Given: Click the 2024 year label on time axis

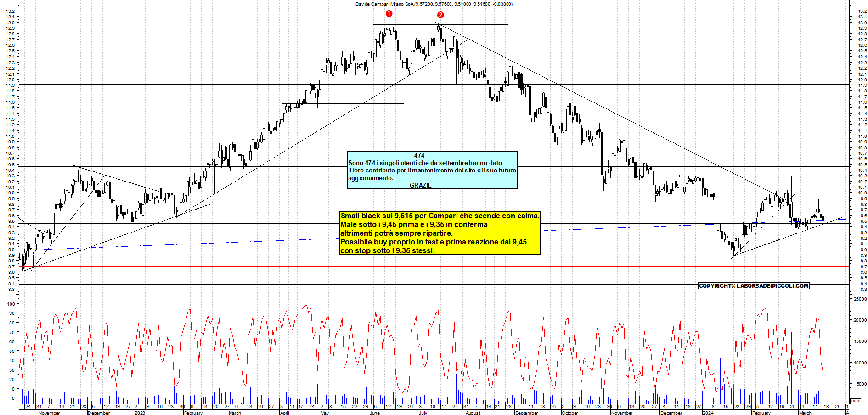Looking at the screenshot, I should (x=708, y=413).
